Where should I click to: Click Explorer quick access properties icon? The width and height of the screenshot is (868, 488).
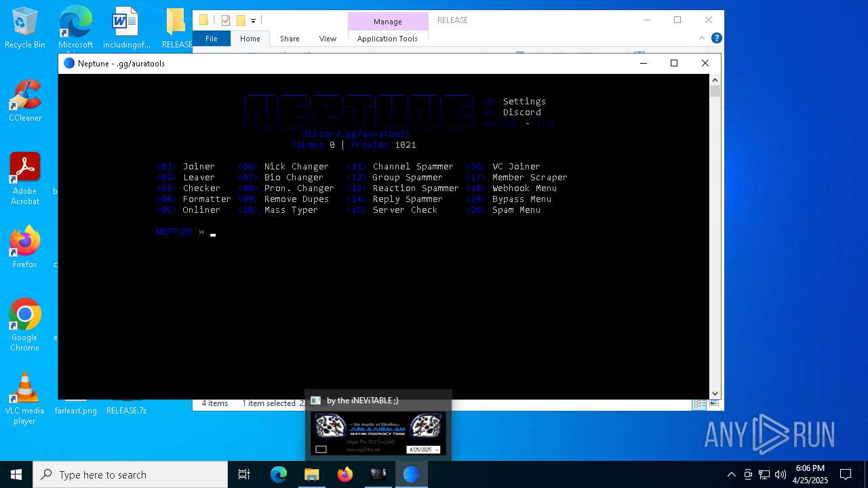click(226, 20)
